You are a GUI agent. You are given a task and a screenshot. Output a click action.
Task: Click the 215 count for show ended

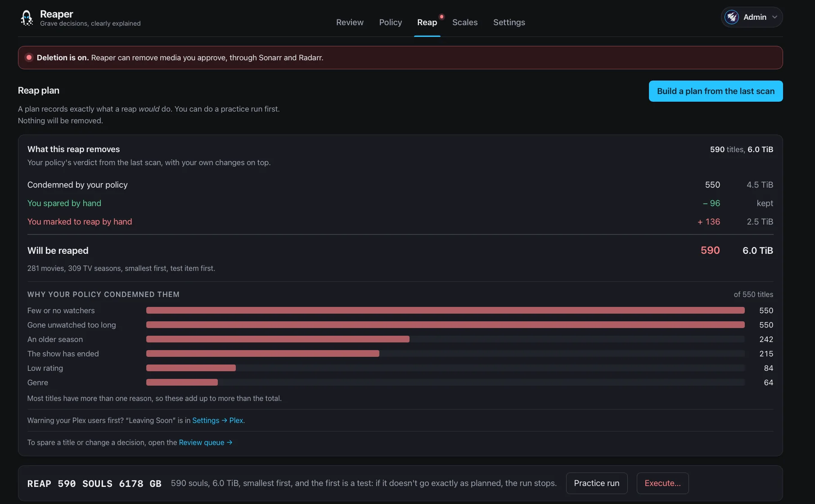(x=766, y=354)
